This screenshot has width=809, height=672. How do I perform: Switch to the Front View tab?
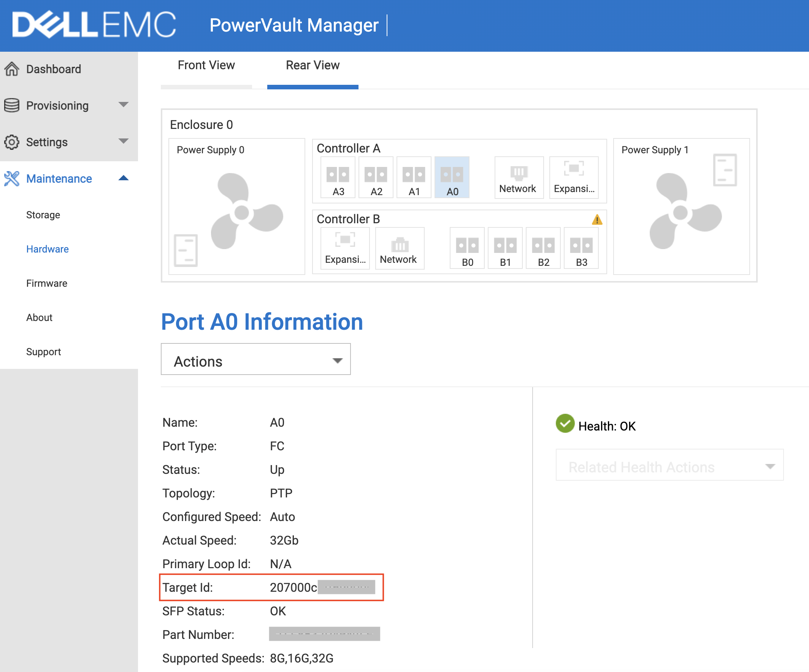[206, 65]
